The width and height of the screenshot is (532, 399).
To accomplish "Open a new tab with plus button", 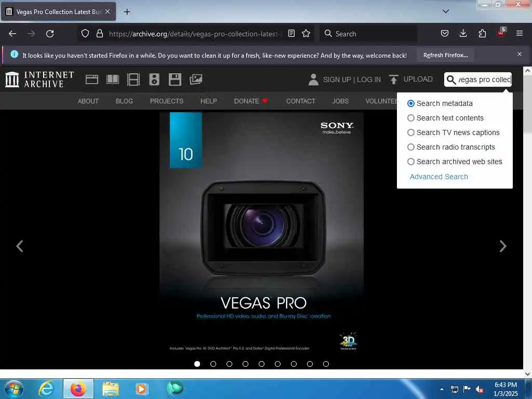I will (x=127, y=12).
